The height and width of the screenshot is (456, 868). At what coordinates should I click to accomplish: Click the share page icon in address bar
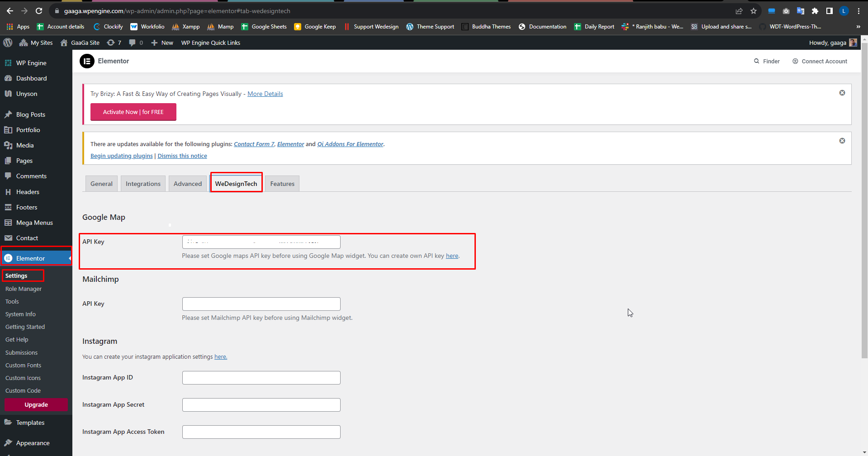pos(739,11)
